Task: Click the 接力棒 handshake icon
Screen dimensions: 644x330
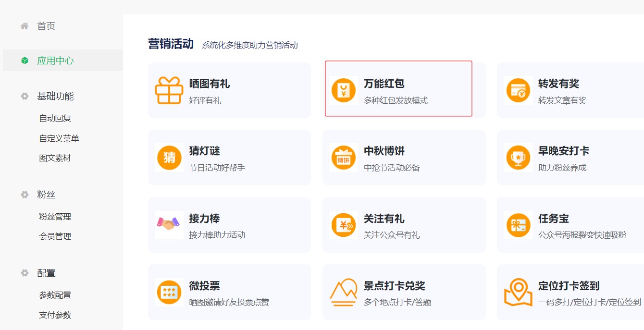Action: 169,224
